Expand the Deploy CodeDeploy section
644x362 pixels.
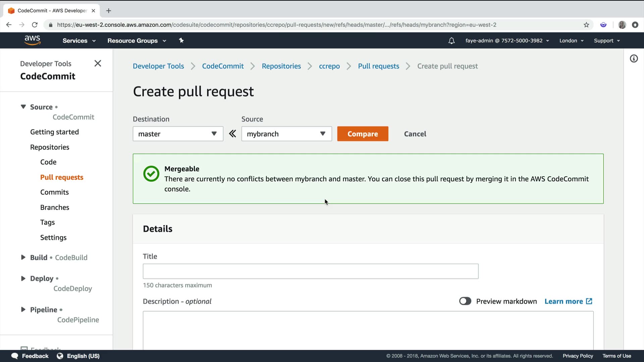coord(23,279)
